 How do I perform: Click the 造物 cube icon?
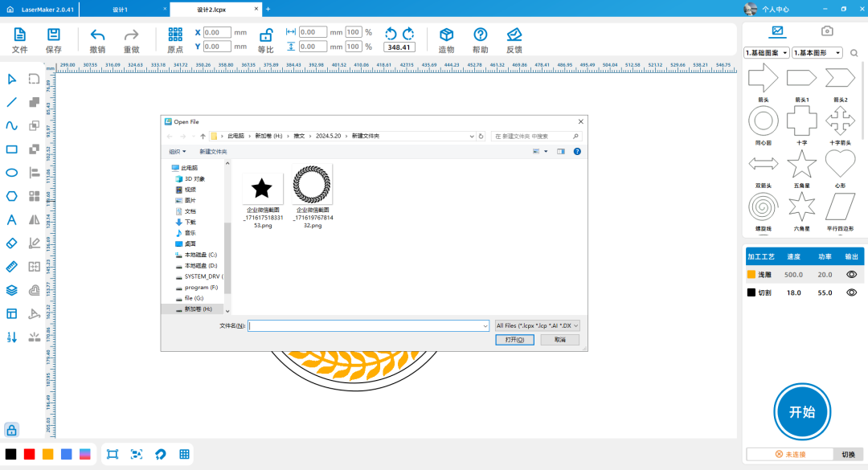point(446,35)
